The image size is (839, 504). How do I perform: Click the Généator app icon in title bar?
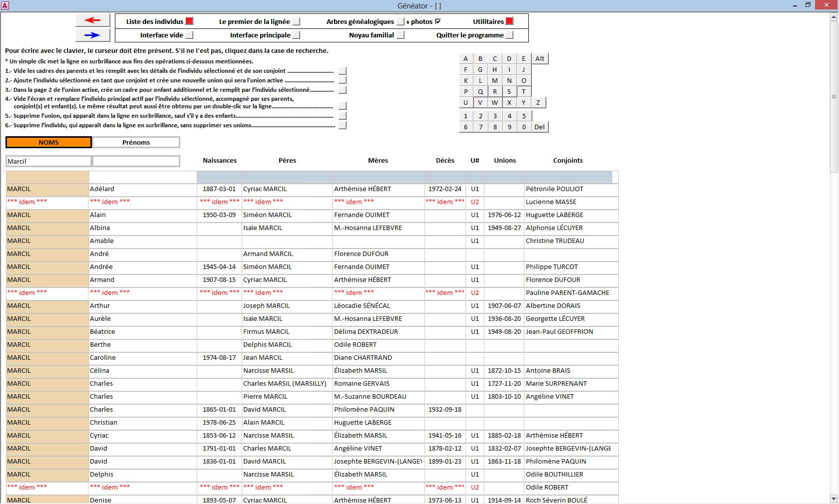click(x=4, y=5)
